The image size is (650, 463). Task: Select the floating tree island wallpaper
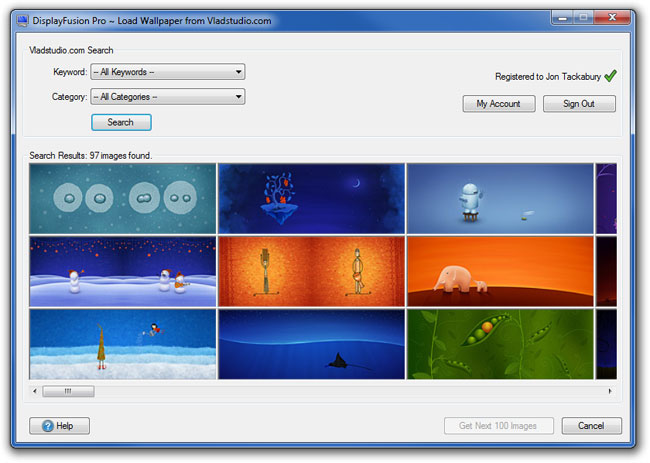311,198
